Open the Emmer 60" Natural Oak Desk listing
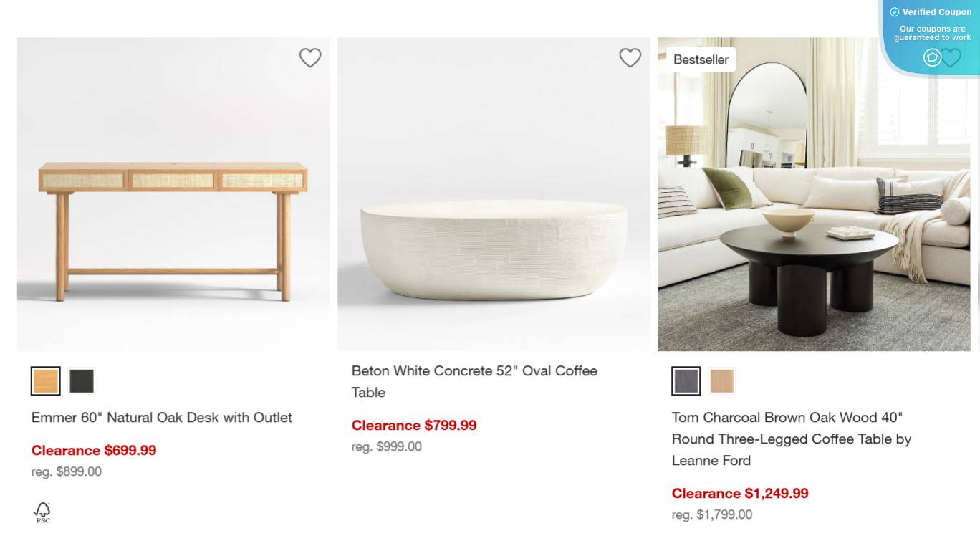The height and width of the screenshot is (541, 980). [x=161, y=417]
